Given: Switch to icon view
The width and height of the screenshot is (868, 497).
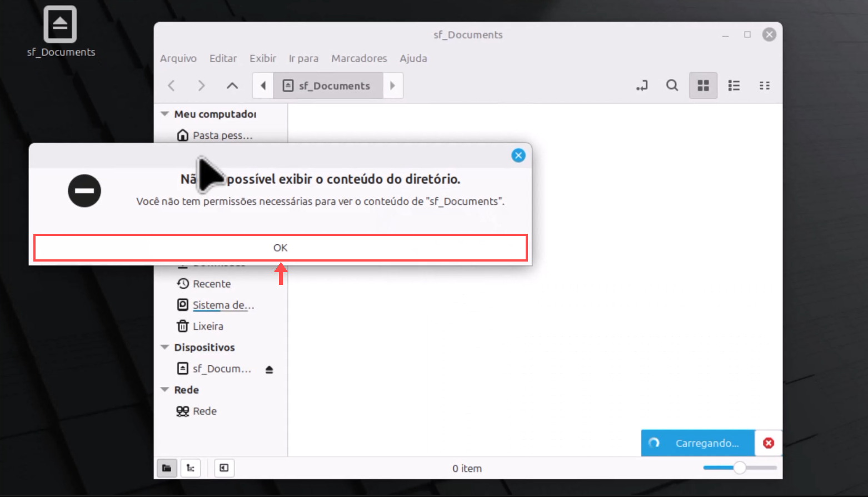Looking at the screenshot, I should (x=703, y=86).
